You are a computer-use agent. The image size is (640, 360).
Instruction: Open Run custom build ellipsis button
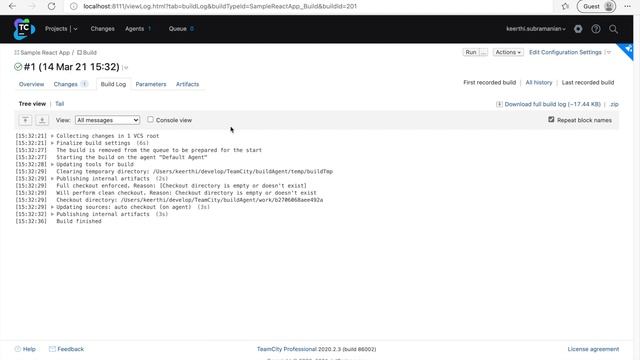[x=483, y=52]
